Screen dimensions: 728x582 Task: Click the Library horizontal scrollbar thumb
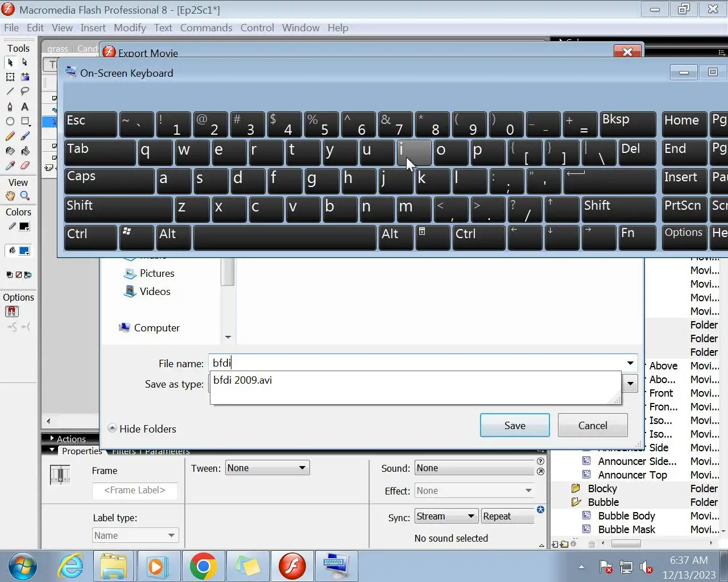626,544
